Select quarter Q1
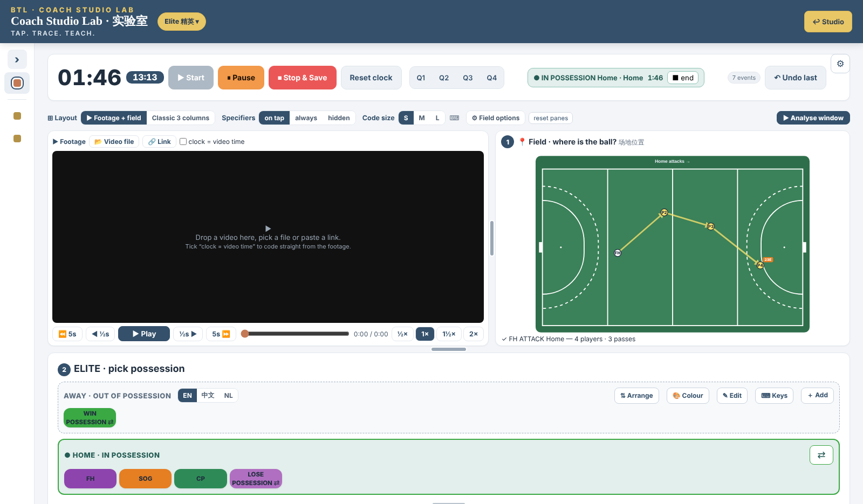Image resolution: width=863 pixels, height=504 pixels. coord(421,78)
